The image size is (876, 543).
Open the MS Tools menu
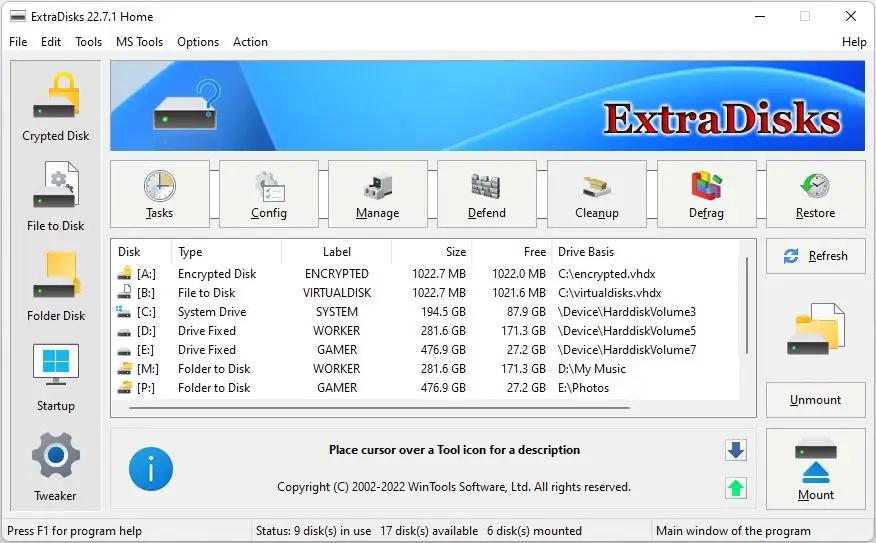(x=139, y=42)
